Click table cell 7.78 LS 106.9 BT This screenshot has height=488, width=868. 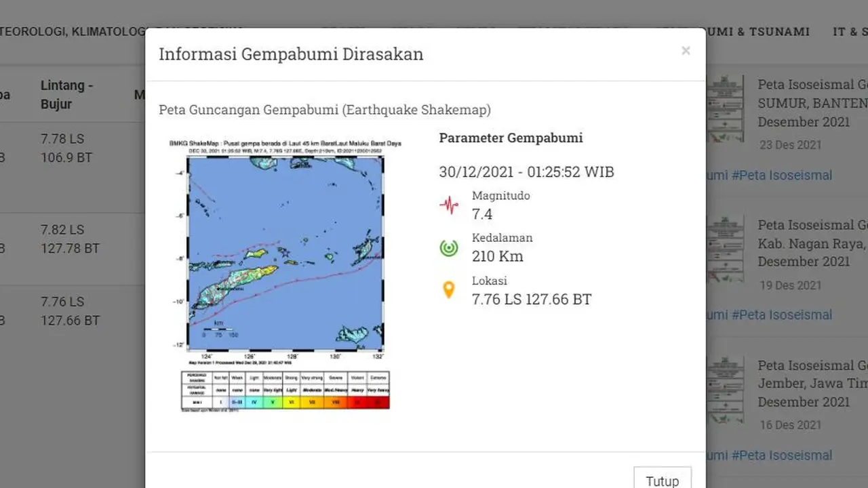66,148
